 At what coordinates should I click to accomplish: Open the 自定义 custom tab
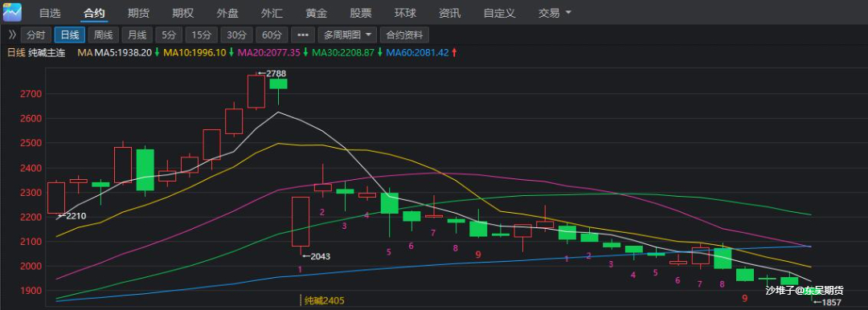pyautogui.click(x=499, y=13)
